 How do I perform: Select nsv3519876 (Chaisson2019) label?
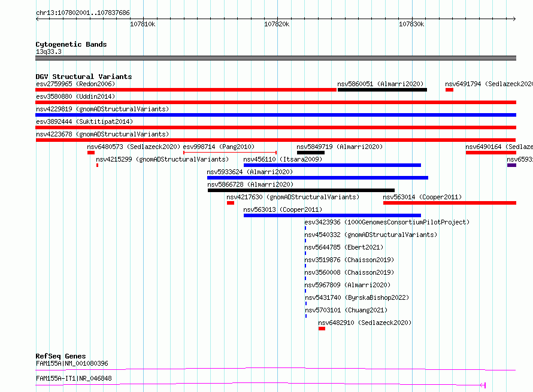click(x=349, y=260)
